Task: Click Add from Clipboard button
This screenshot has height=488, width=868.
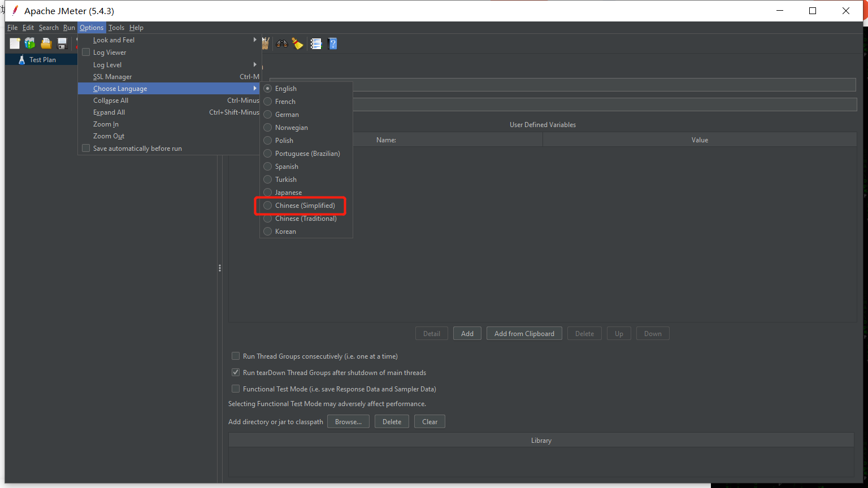Action: point(524,334)
